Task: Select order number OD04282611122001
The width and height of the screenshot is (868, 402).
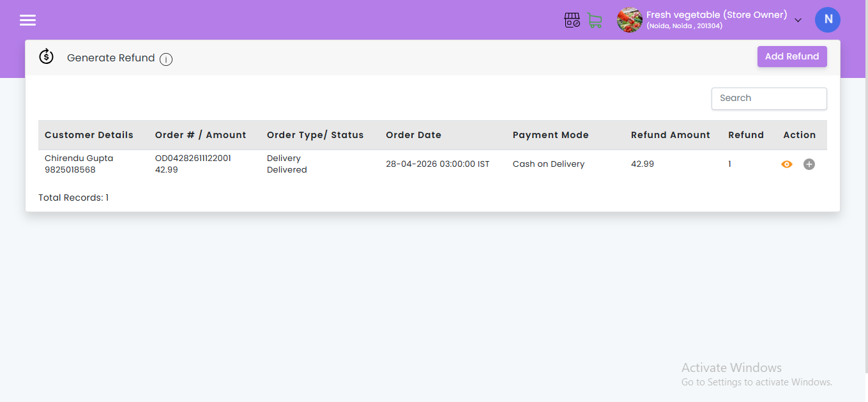Action: click(x=193, y=158)
